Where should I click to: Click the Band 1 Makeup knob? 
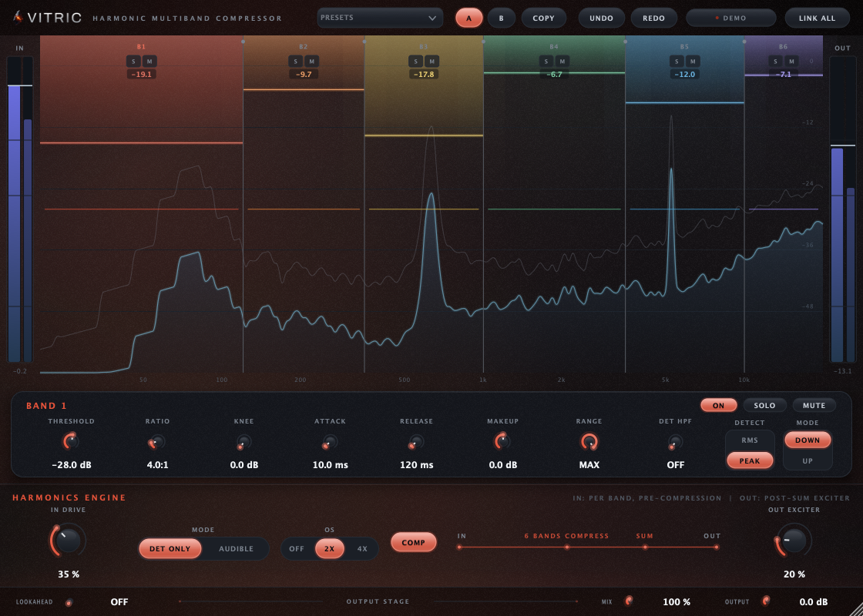502,441
